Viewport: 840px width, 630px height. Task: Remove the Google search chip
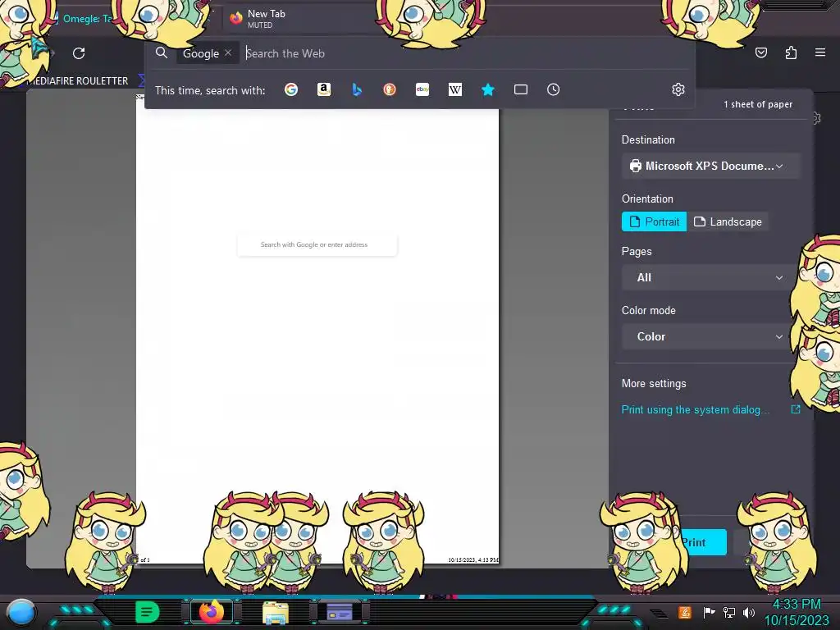click(x=228, y=52)
